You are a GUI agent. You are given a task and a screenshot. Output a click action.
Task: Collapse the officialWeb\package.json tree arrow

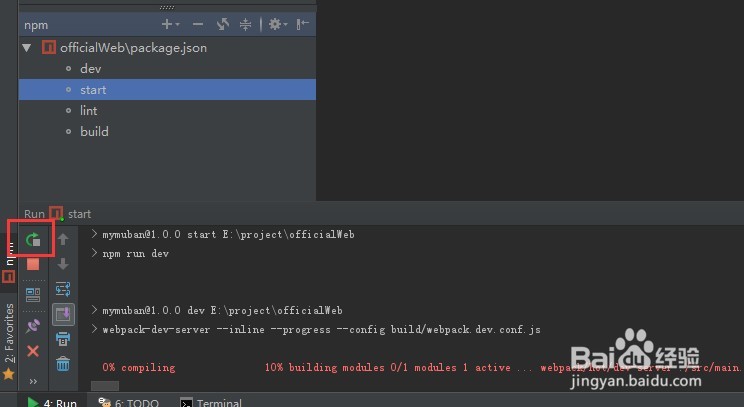(x=27, y=47)
